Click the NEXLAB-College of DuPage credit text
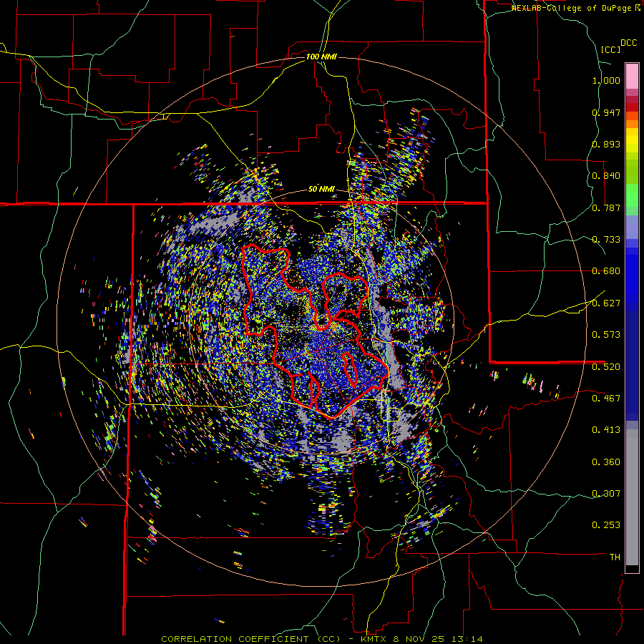This screenshot has width=644, height=644. click(571, 8)
